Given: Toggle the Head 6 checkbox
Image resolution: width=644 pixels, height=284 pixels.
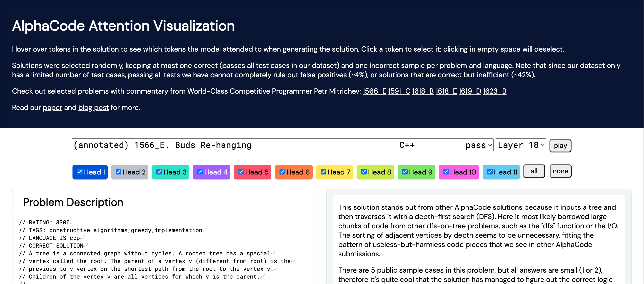Looking at the screenshot, I should click(x=282, y=172).
